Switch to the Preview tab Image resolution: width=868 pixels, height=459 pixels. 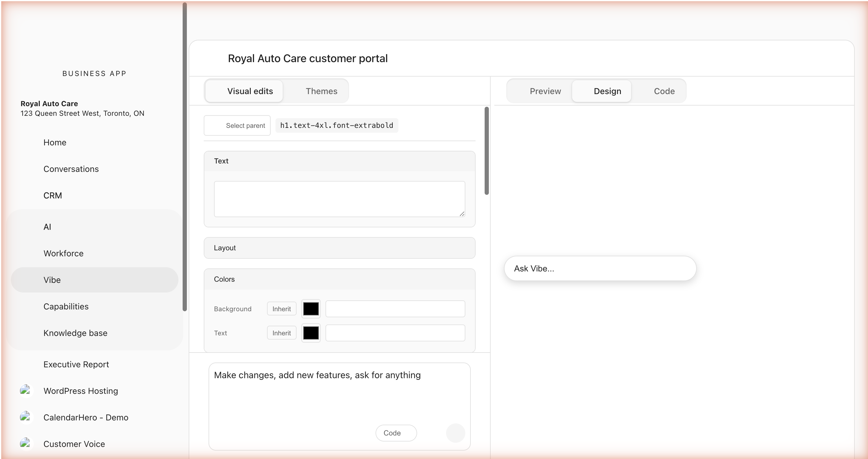pos(545,91)
